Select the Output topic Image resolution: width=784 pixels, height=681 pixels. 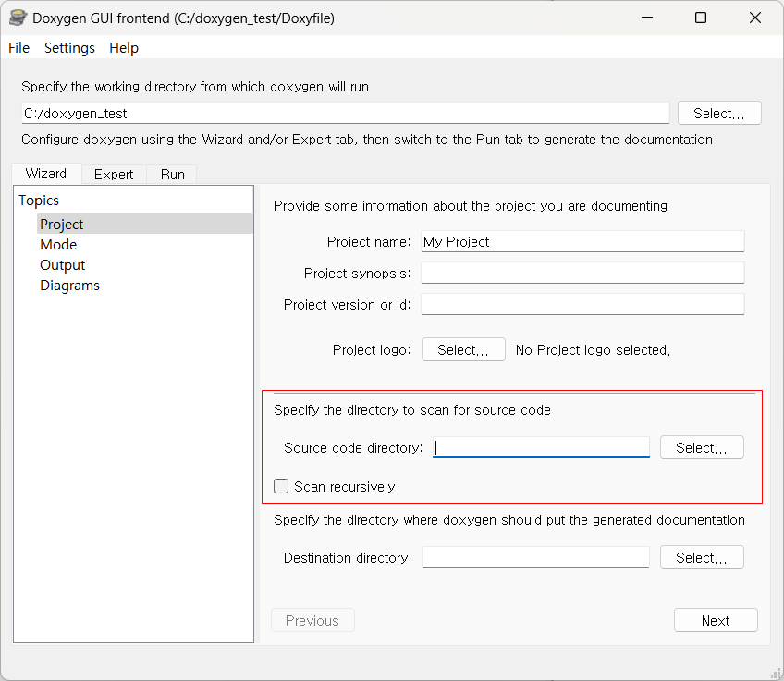(x=63, y=265)
